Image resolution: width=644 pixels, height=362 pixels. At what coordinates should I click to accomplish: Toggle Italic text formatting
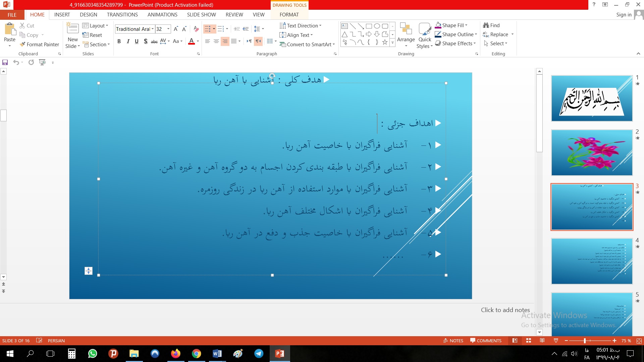click(128, 41)
